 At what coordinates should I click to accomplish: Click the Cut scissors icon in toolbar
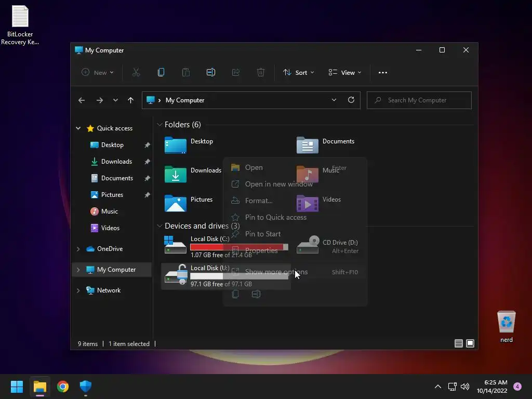pos(136,72)
